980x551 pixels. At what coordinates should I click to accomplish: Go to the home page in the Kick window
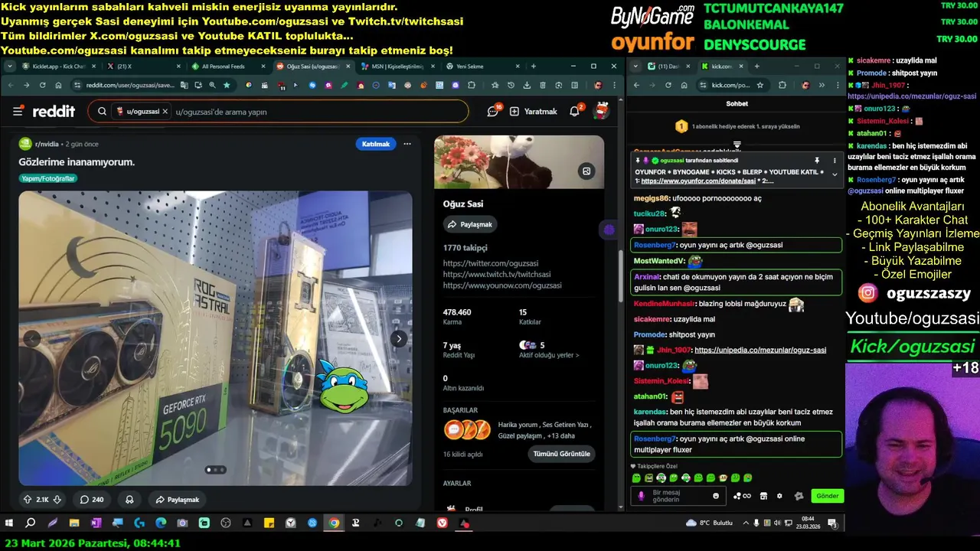click(x=684, y=85)
